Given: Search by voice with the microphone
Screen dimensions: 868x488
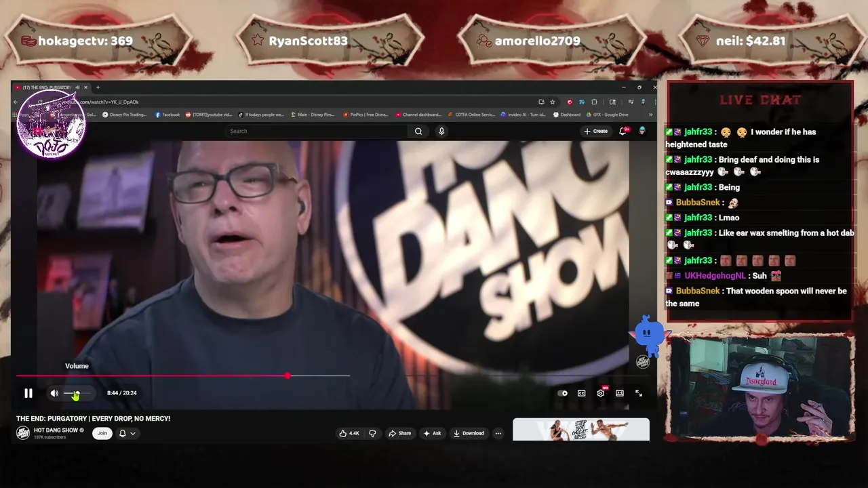Looking at the screenshot, I should pos(441,131).
